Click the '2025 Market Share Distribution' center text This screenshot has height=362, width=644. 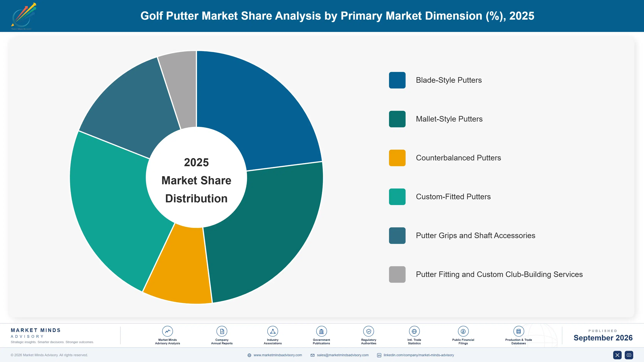pos(196,180)
